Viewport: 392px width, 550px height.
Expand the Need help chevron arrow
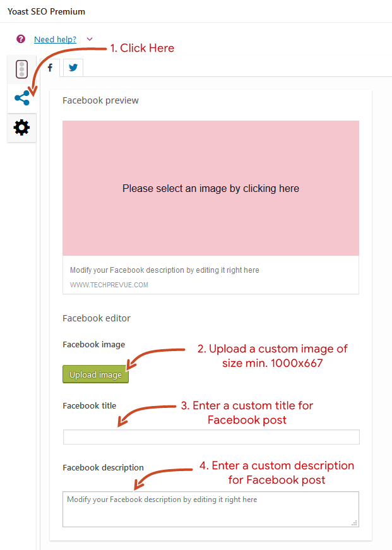(90, 39)
